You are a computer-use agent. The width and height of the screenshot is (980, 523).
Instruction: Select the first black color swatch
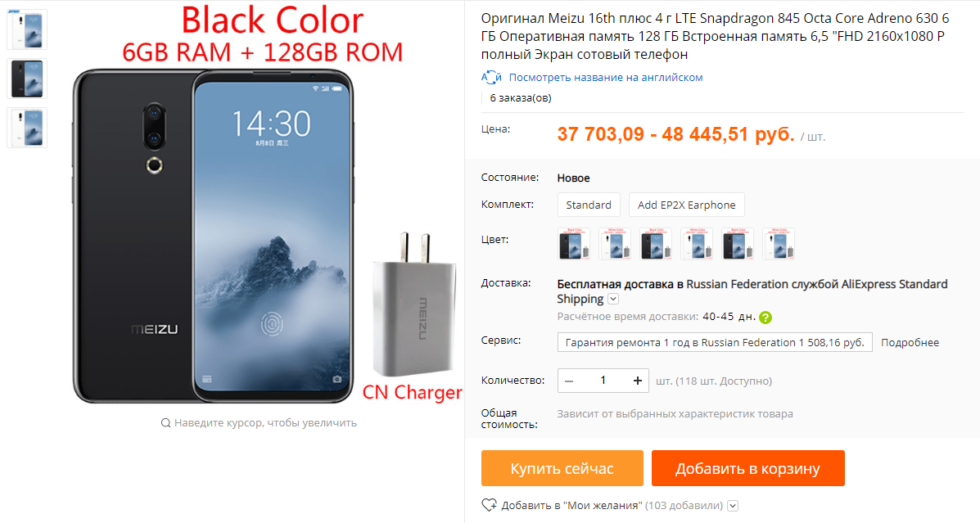pos(574,244)
